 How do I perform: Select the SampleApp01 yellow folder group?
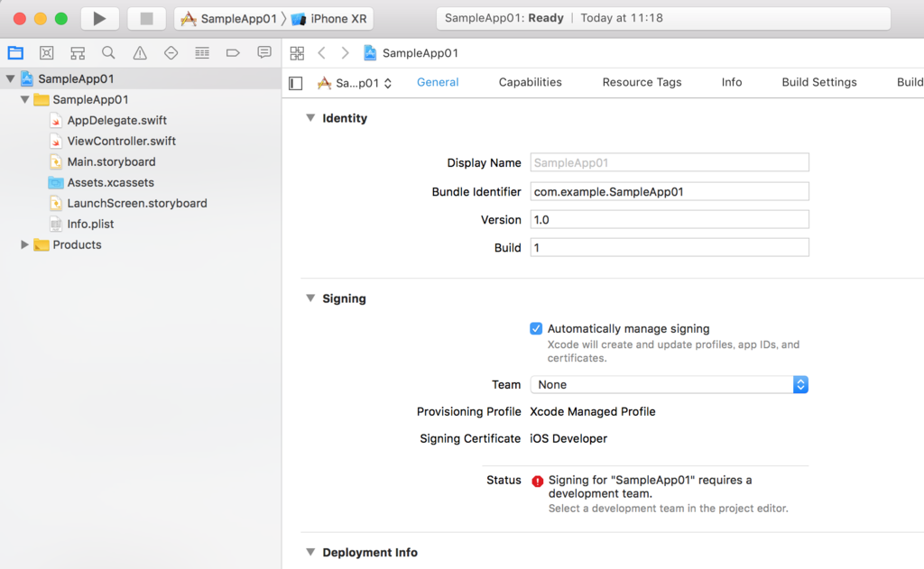(x=90, y=99)
